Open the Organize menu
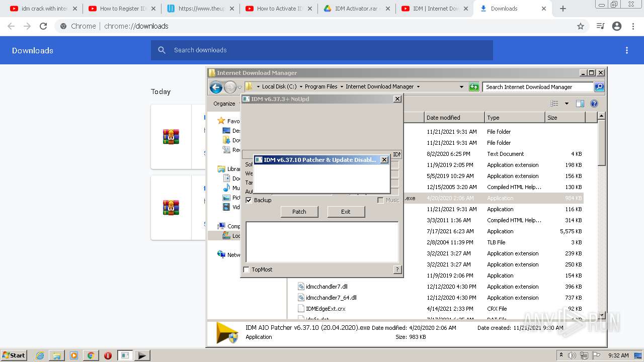This screenshot has width=644, height=362. point(224,104)
